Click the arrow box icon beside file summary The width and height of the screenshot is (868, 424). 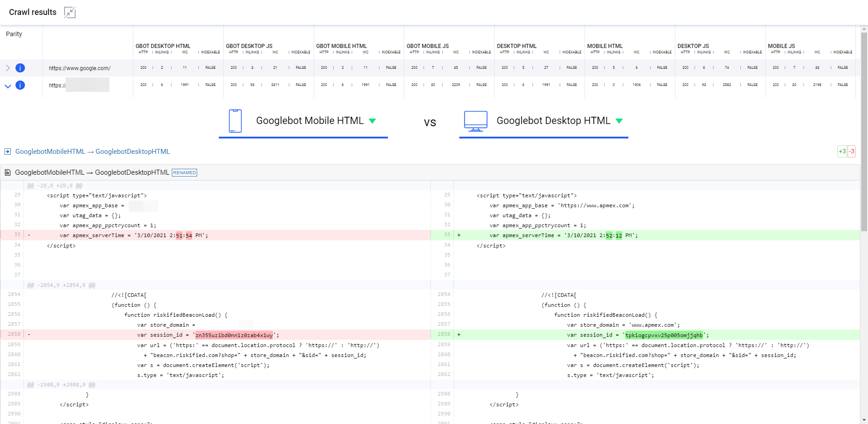(7, 152)
